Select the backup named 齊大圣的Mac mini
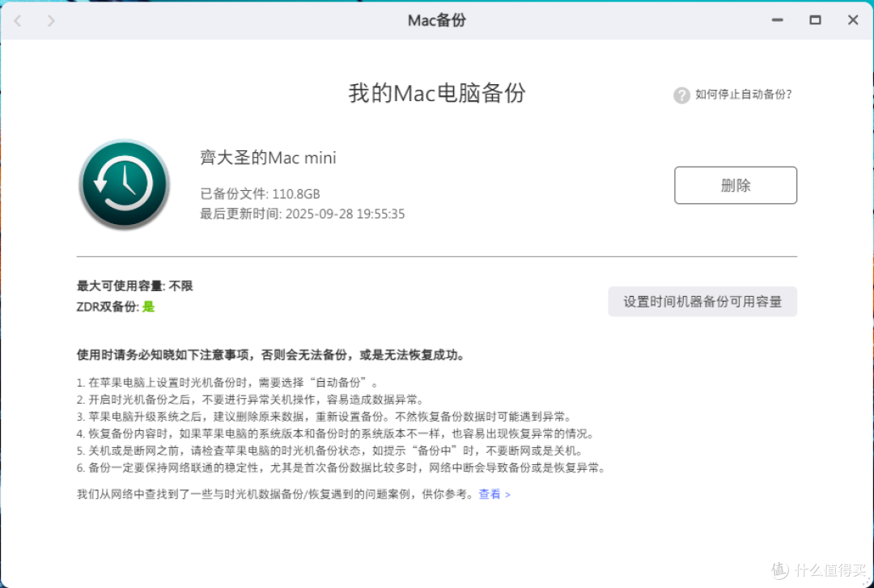This screenshot has width=874, height=588. pyautogui.click(x=267, y=158)
